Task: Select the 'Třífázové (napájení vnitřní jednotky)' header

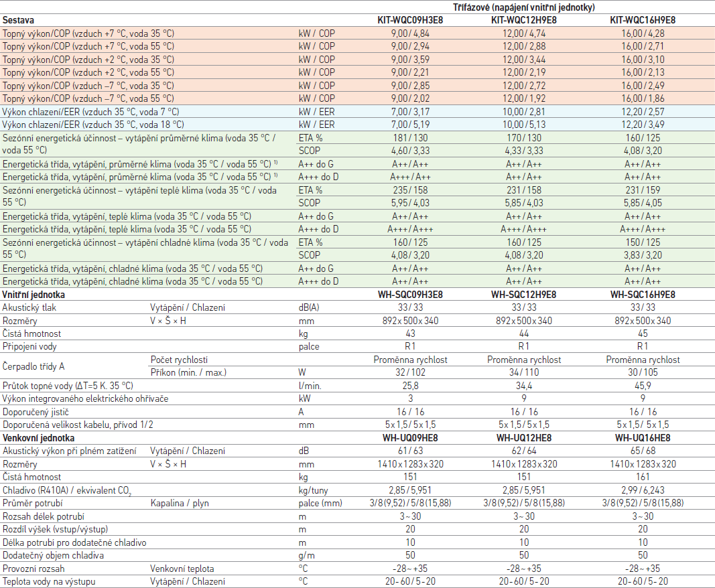Action: 523,7
